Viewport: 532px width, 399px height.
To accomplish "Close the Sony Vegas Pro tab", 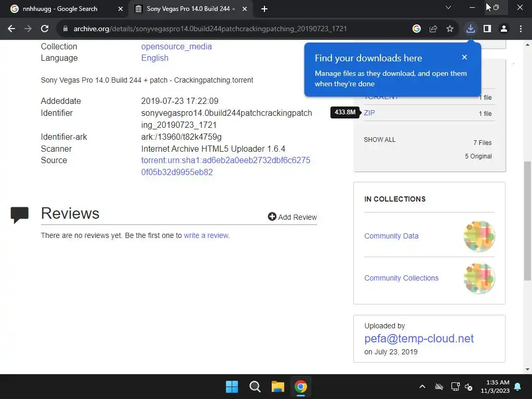I will click(245, 9).
